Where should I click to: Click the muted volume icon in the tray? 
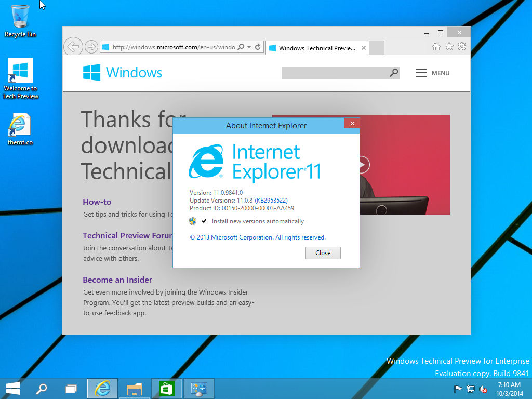point(483,389)
